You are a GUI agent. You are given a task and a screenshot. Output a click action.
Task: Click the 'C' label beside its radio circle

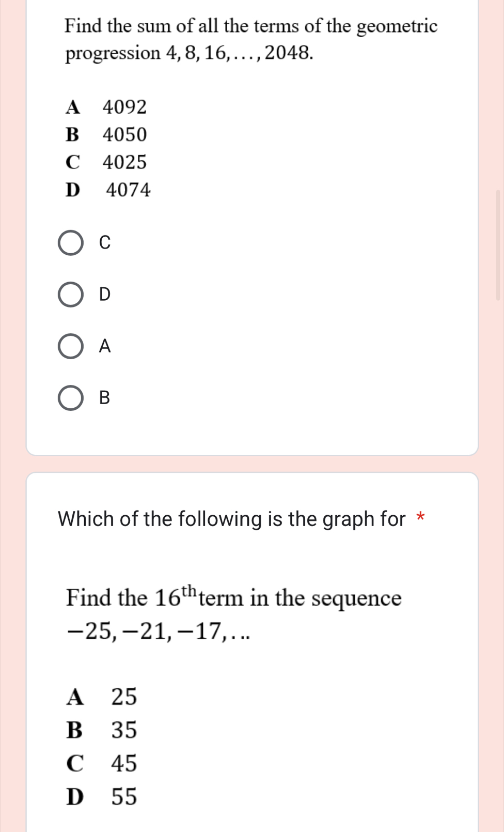(x=105, y=242)
